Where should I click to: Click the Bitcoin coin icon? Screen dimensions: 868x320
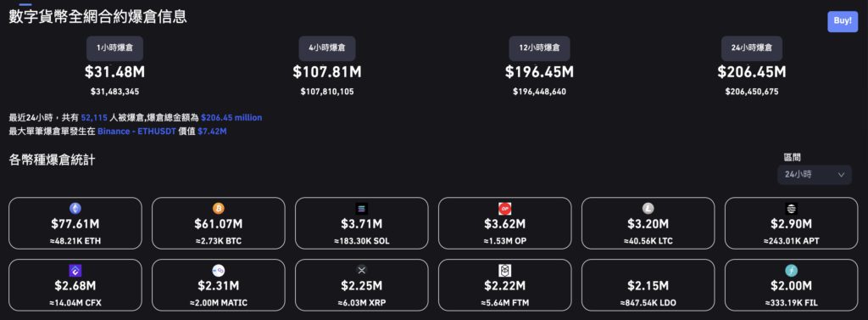pos(219,209)
